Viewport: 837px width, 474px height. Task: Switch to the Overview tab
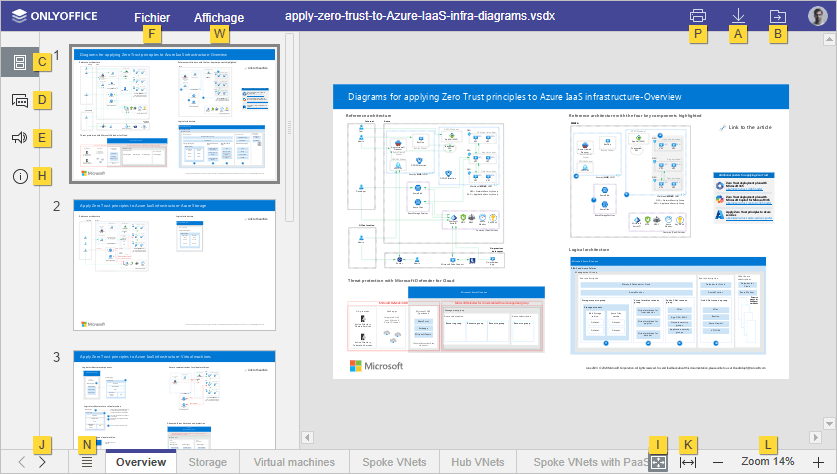click(x=141, y=462)
